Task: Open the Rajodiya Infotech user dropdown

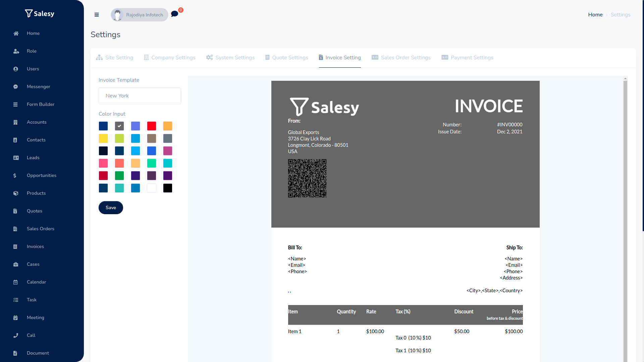Action: [x=140, y=15]
